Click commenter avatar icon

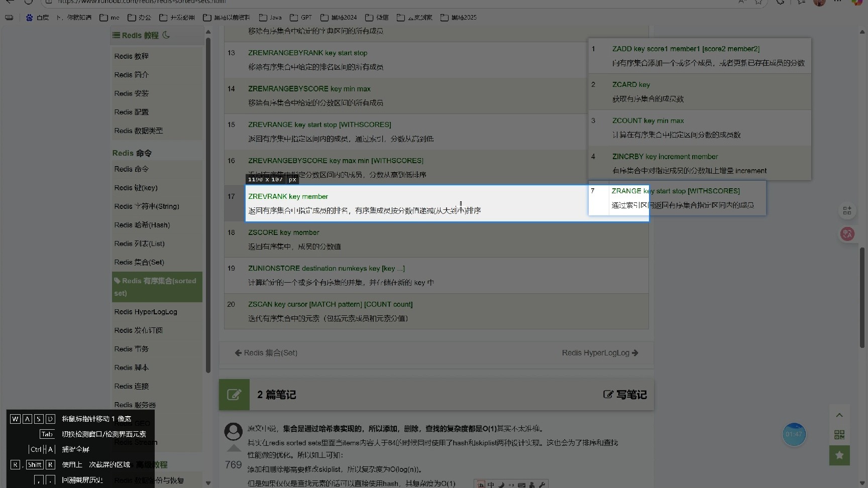coord(233,432)
